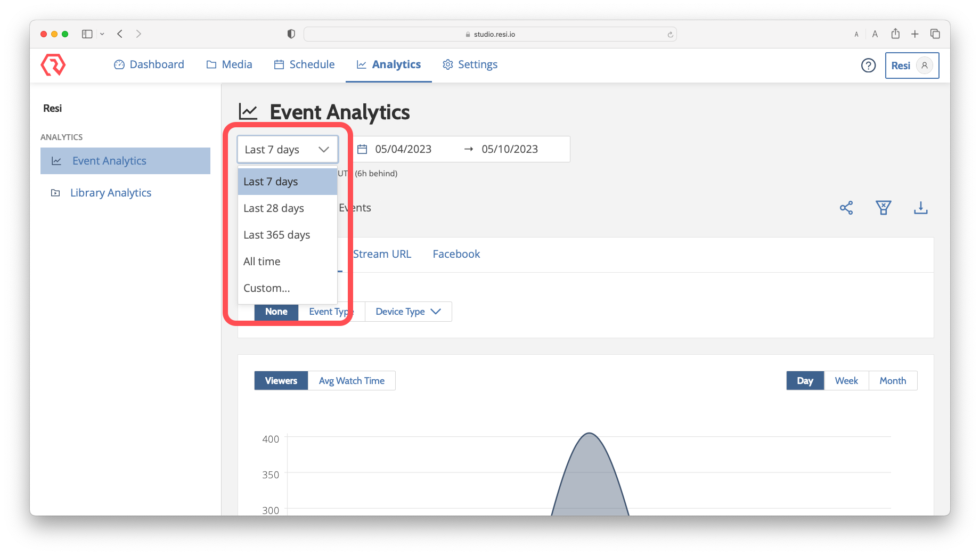Open Library Analytics in sidebar
Image resolution: width=980 pixels, height=555 pixels.
click(x=111, y=193)
